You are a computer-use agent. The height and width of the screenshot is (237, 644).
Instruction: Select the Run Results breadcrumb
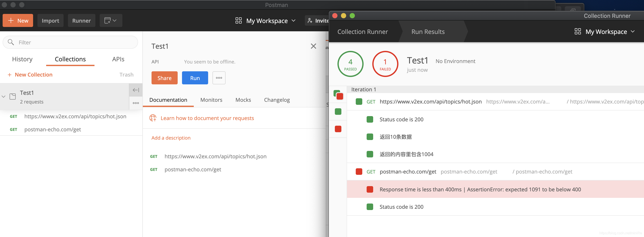tap(428, 32)
